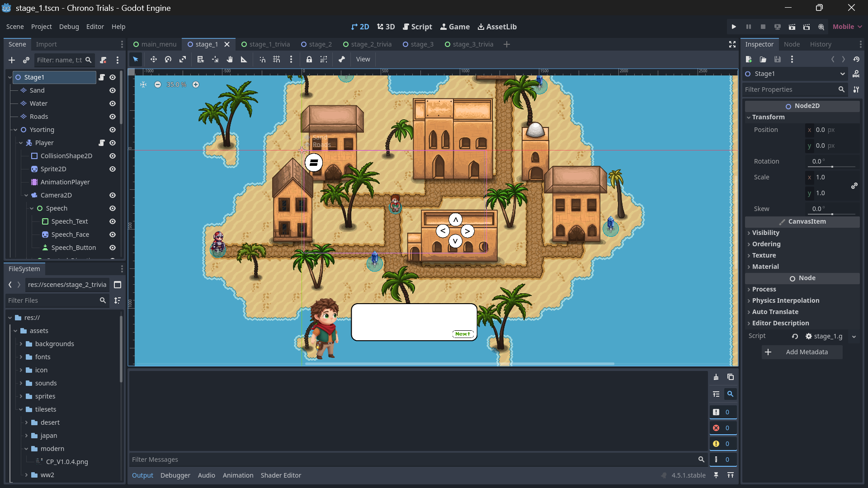Click the Add Child Node plus icon

coord(12,60)
